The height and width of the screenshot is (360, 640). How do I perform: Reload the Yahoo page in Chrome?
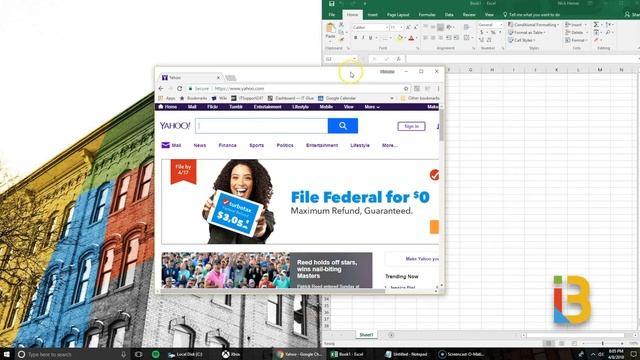pyautogui.click(x=180, y=89)
